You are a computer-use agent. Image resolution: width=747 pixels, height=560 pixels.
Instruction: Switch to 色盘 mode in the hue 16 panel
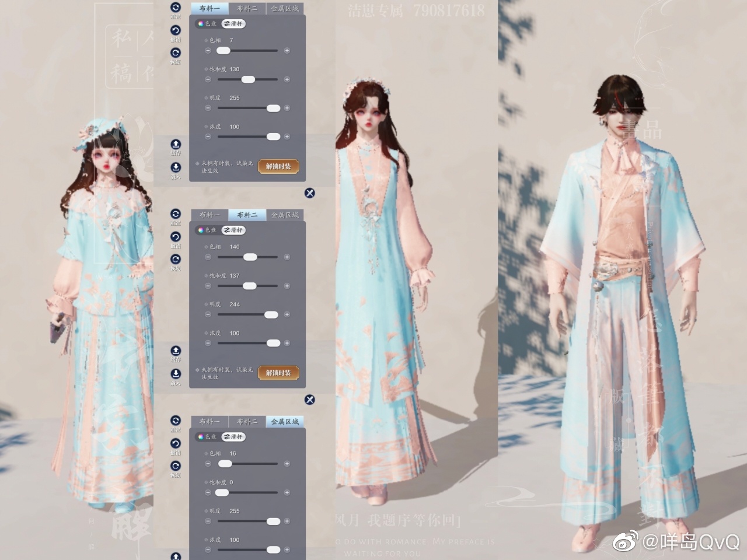pos(207,436)
